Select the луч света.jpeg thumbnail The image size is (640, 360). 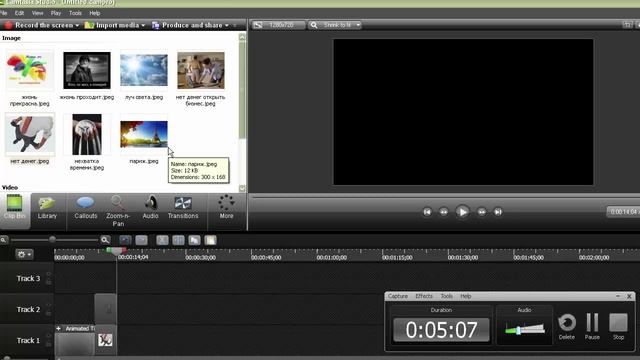pyautogui.click(x=144, y=71)
